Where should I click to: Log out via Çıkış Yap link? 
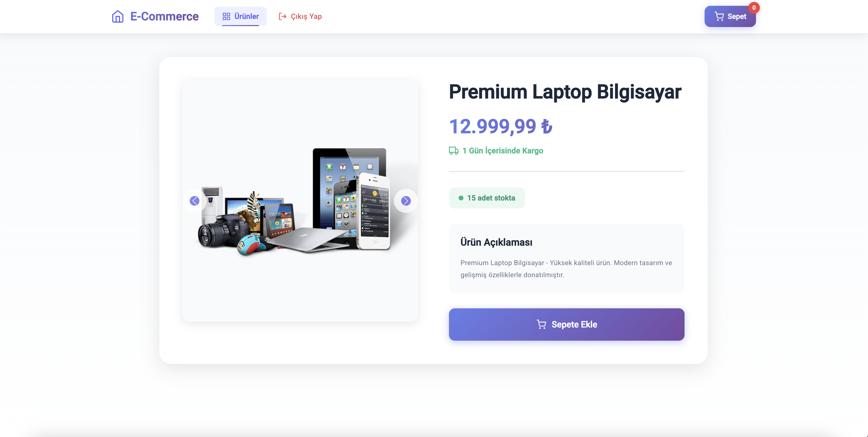(x=300, y=16)
